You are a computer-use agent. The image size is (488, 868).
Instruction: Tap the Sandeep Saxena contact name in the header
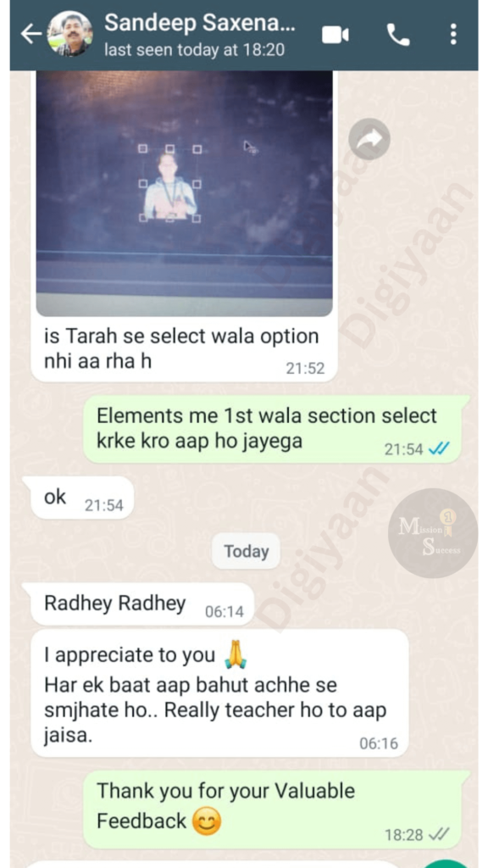click(200, 23)
